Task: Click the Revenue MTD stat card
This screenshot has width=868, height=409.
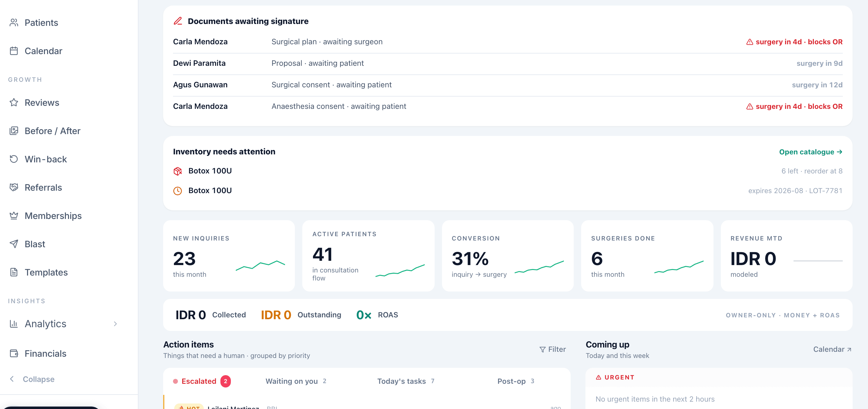Action: coord(786,256)
